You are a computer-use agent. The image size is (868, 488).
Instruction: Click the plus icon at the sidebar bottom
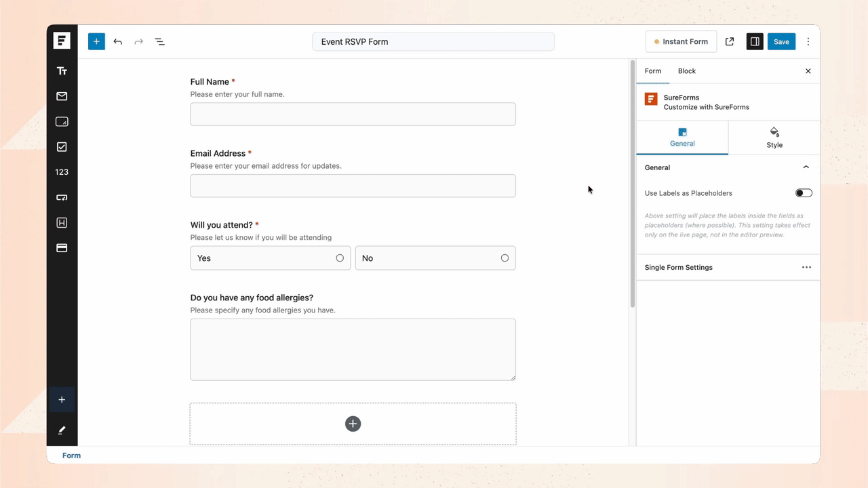pos(62,400)
